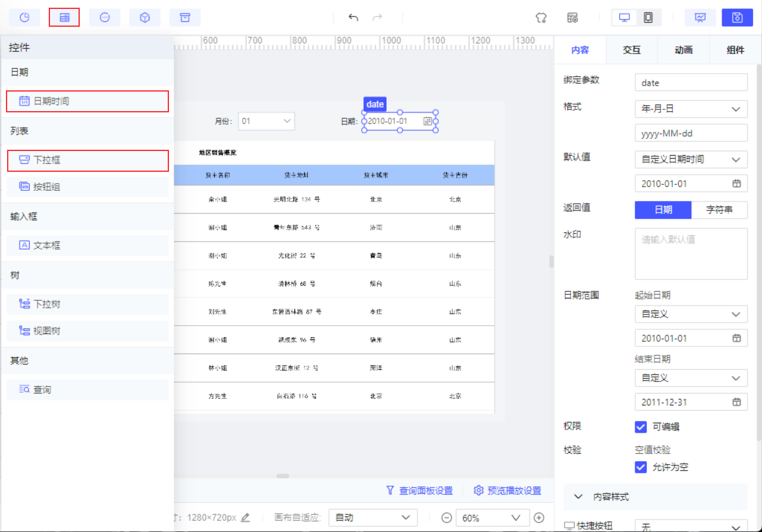Screen dimensions: 762x532
Task: Set return value to 日期
Action: point(663,210)
